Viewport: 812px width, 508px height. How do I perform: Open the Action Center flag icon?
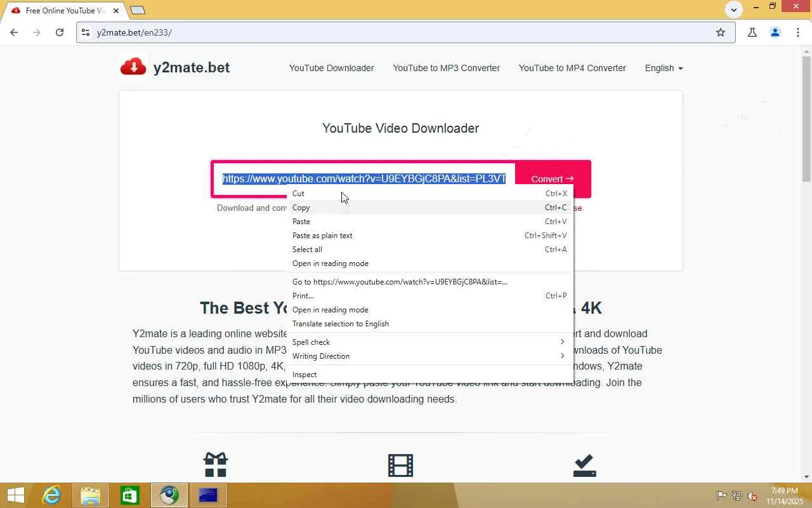pyautogui.click(x=721, y=496)
